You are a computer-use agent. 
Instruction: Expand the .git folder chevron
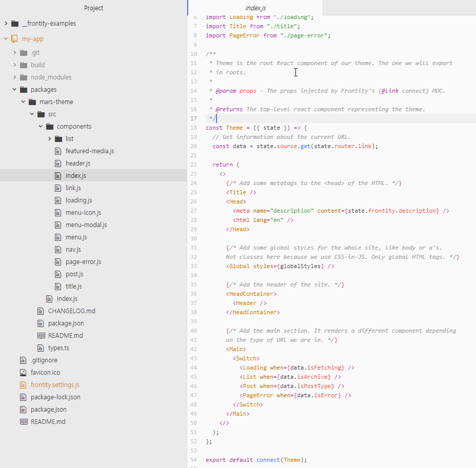click(x=14, y=53)
